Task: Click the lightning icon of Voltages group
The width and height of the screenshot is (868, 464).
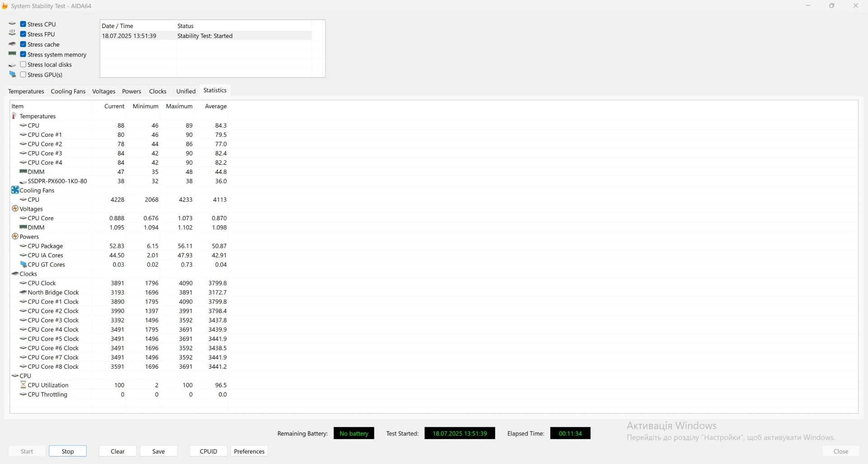Action: [15, 208]
